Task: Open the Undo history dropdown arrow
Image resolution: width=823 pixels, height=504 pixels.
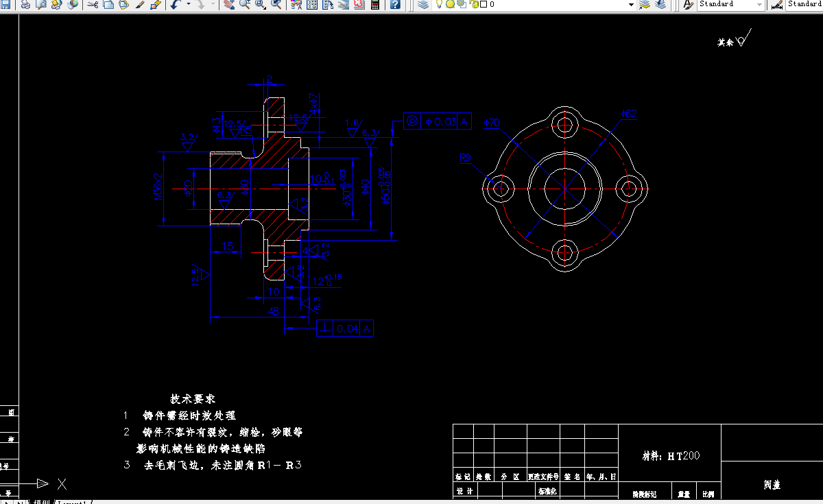Action: tap(189, 5)
